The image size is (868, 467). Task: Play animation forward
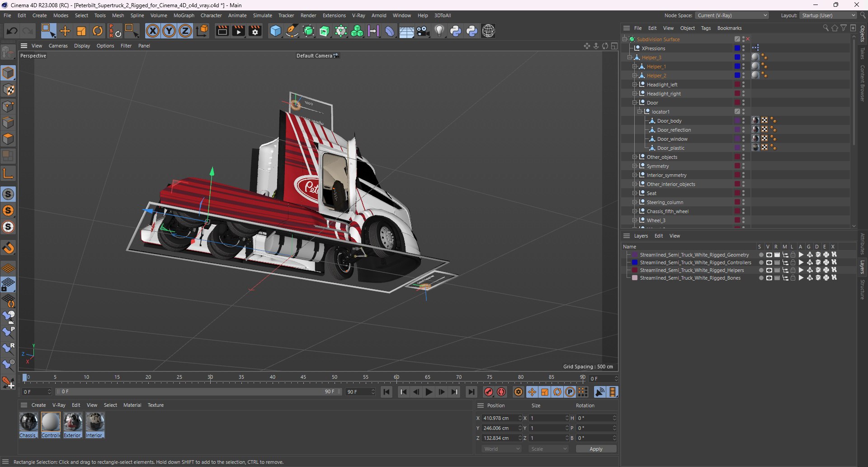tap(429, 392)
